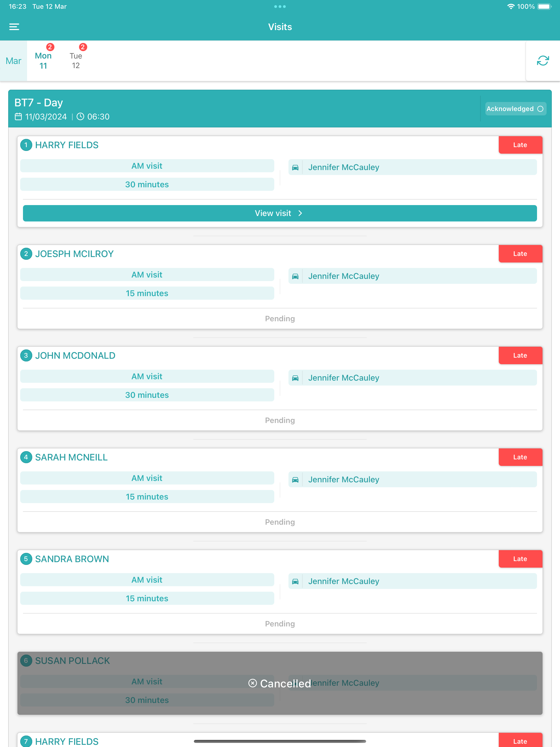This screenshot has height=747, width=560.
Task: Tap the Late badge on Sarah McNeill
Action: click(520, 457)
